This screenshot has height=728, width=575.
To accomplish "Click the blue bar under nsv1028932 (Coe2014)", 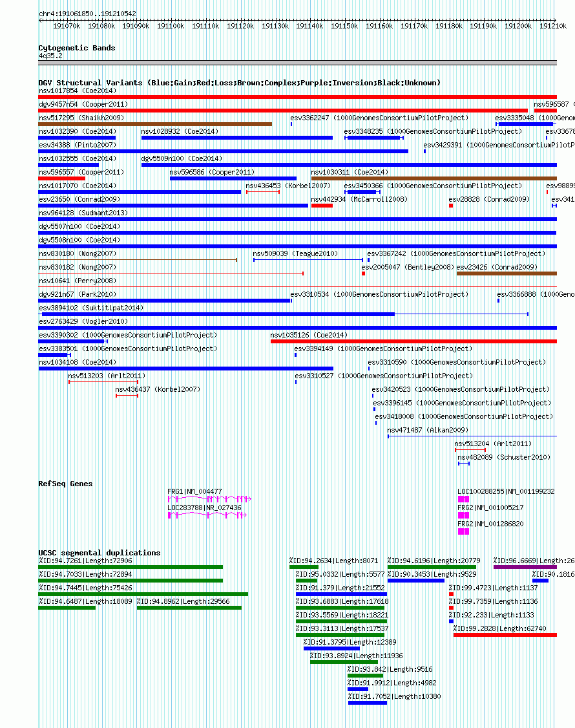I will coord(237,138).
